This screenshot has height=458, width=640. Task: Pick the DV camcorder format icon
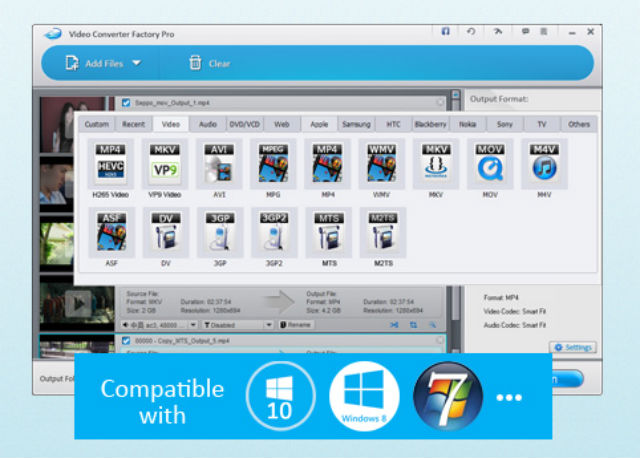click(x=166, y=233)
